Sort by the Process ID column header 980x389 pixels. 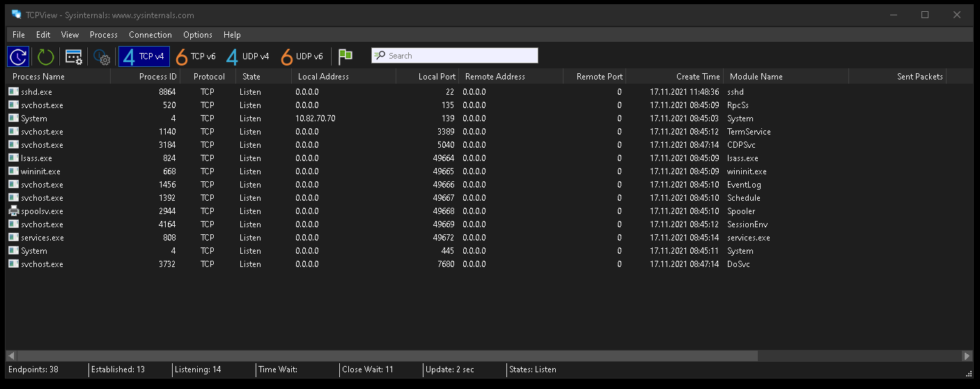(x=145, y=77)
